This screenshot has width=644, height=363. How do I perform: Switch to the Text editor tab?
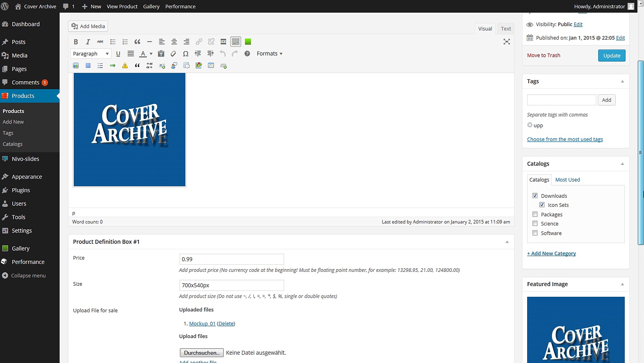click(505, 28)
